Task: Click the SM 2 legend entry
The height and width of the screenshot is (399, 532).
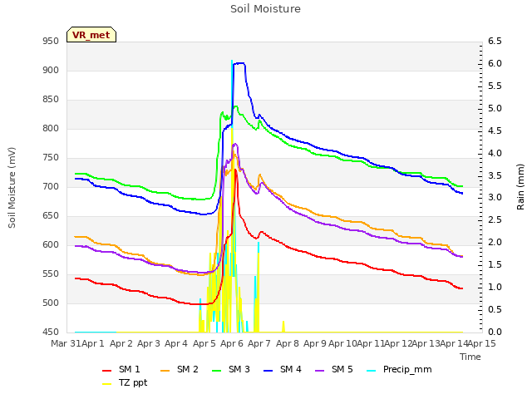Action: point(180,369)
